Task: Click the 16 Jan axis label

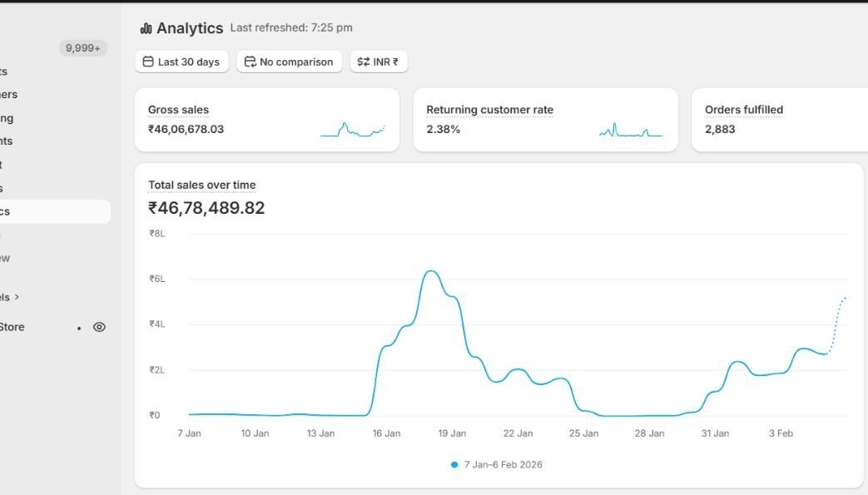Action: (x=386, y=433)
